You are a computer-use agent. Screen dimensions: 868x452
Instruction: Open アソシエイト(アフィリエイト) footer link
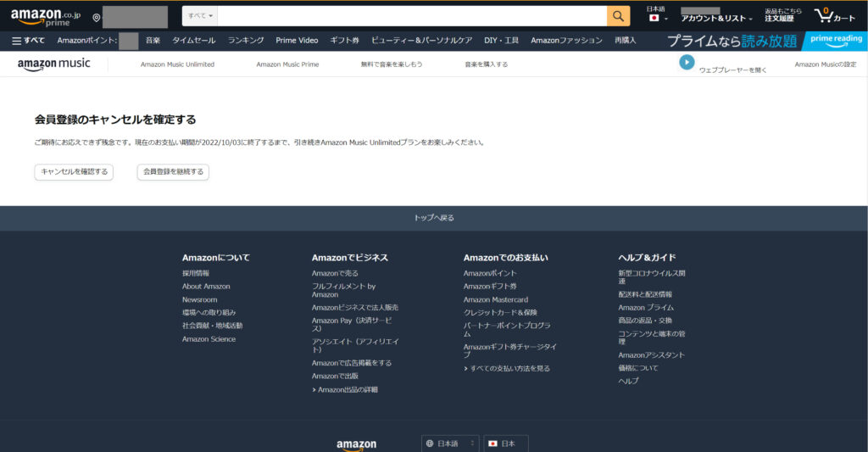(355, 346)
